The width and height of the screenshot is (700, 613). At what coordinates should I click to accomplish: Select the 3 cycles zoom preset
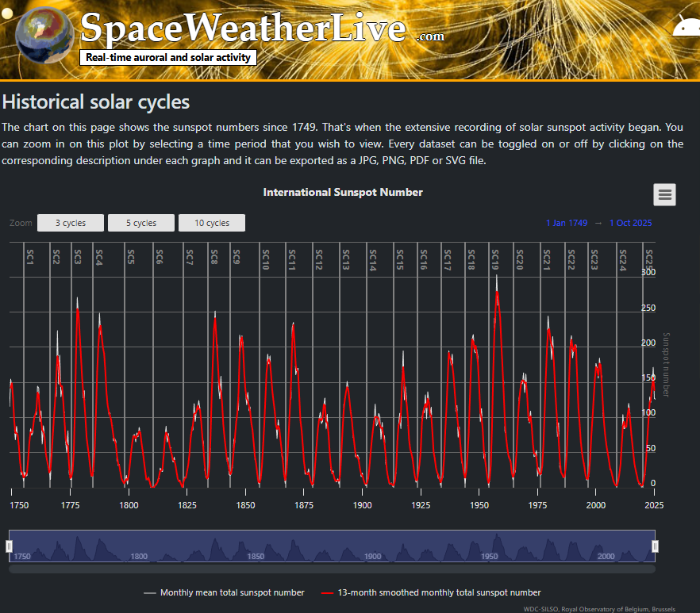[70, 223]
